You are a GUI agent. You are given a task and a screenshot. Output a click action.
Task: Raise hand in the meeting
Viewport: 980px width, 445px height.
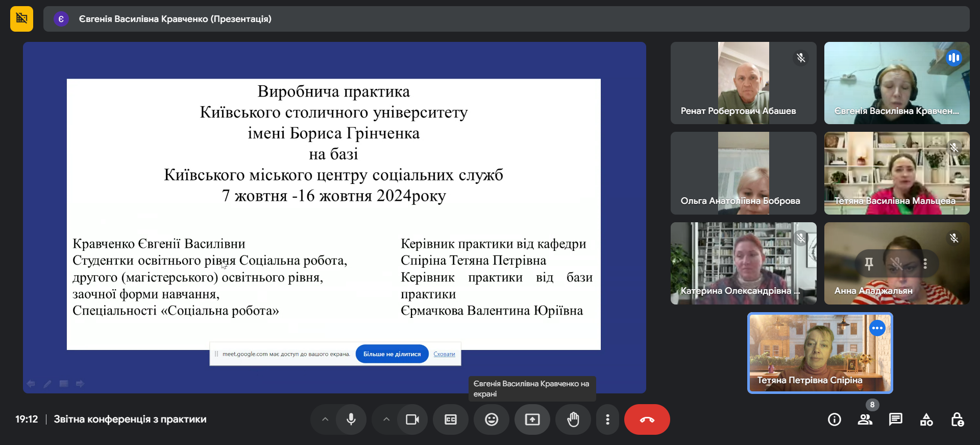pyautogui.click(x=573, y=419)
